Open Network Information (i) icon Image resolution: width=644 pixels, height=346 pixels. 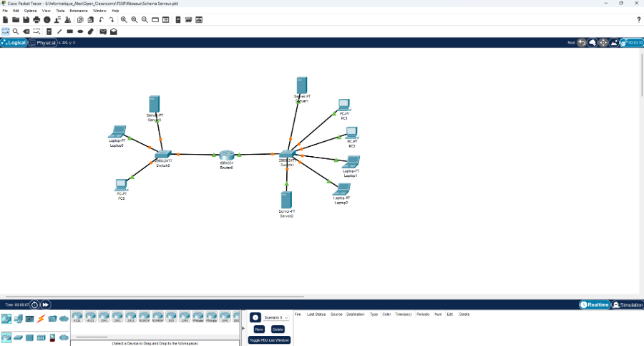47,20
